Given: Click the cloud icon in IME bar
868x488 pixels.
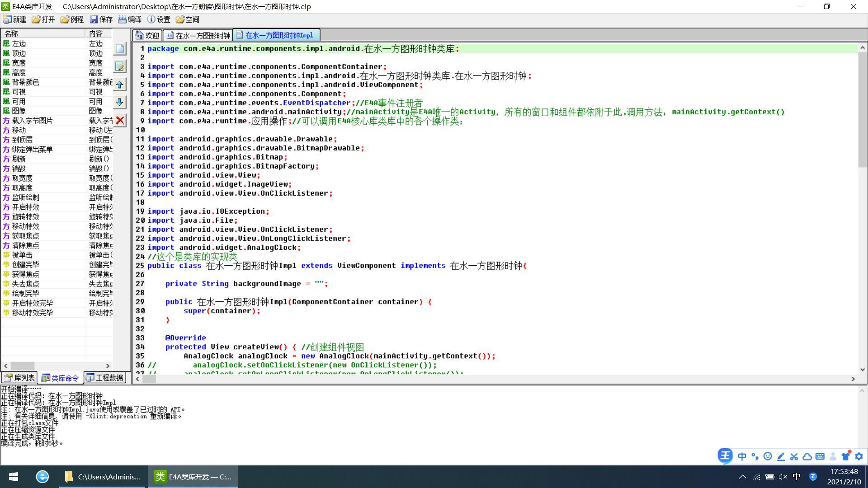Looking at the screenshot, I should (x=807, y=456).
